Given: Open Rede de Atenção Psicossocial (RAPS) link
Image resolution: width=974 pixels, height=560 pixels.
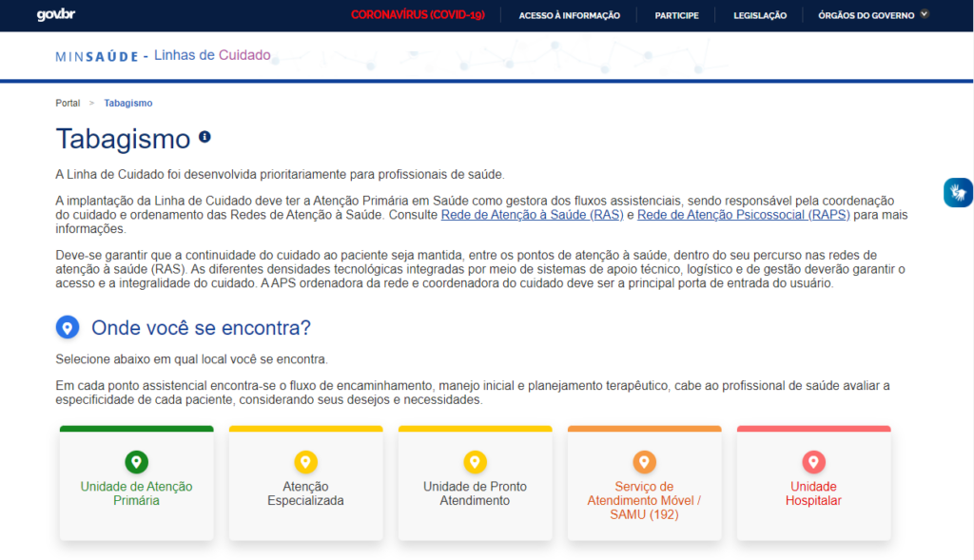Looking at the screenshot, I should [x=744, y=215].
